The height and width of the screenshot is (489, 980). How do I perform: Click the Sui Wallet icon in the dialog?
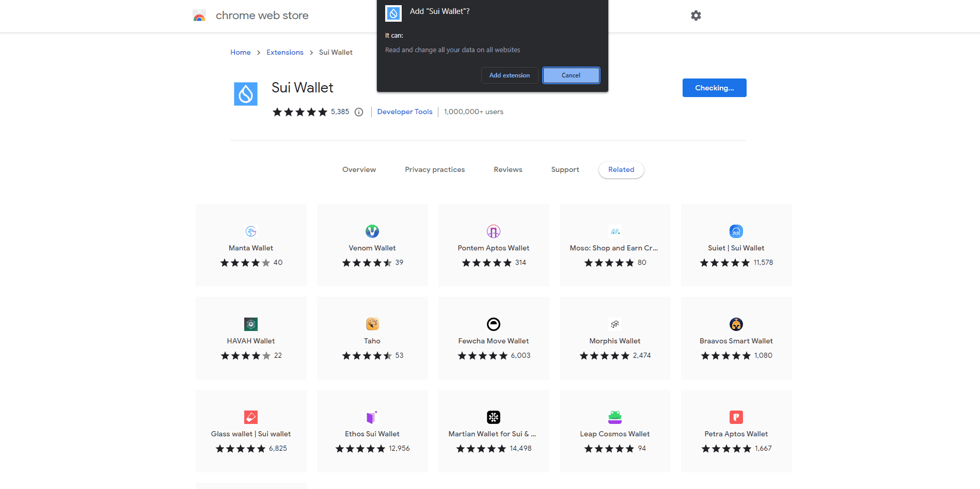[x=393, y=13]
